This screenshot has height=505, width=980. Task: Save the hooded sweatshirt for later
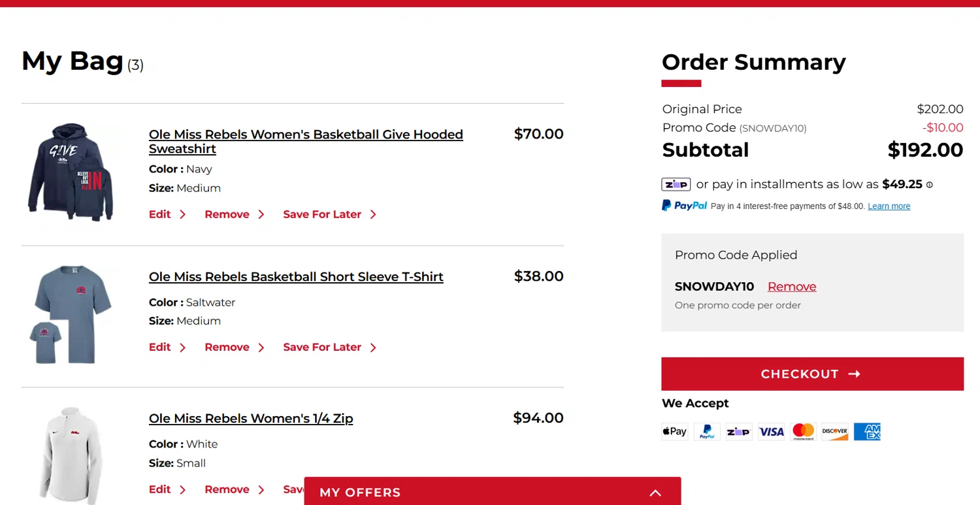[x=322, y=214]
